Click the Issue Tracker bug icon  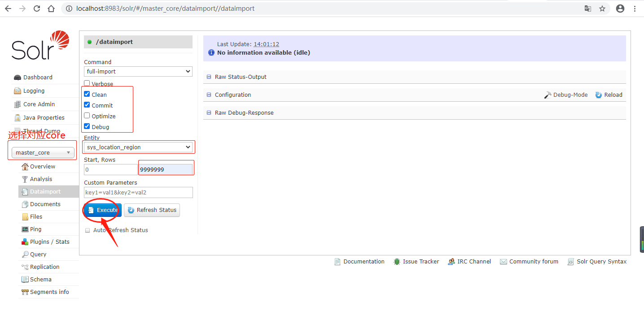[397, 262]
